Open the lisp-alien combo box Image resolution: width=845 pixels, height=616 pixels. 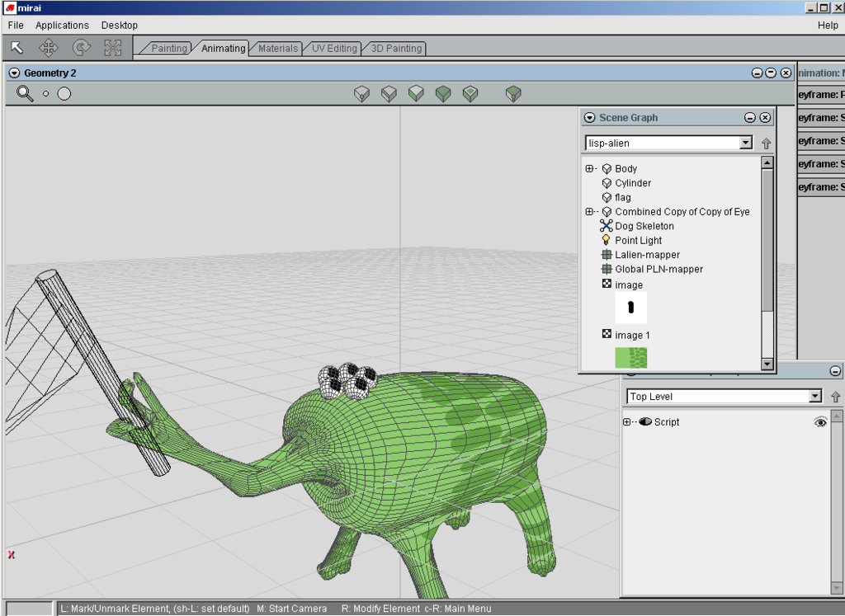pos(745,143)
